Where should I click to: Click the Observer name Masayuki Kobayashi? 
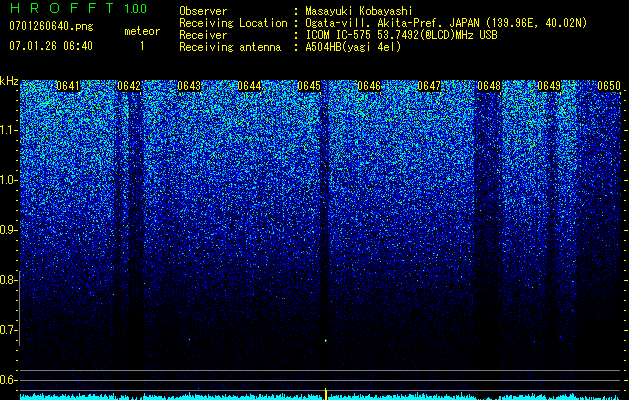pyautogui.click(x=359, y=11)
